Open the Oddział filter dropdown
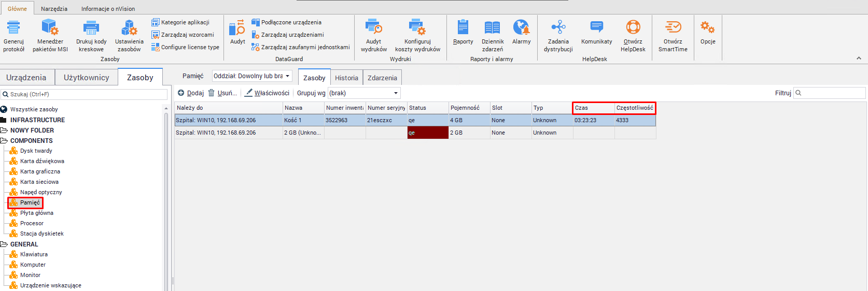The width and height of the screenshot is (868, 291). coord(252,76)
